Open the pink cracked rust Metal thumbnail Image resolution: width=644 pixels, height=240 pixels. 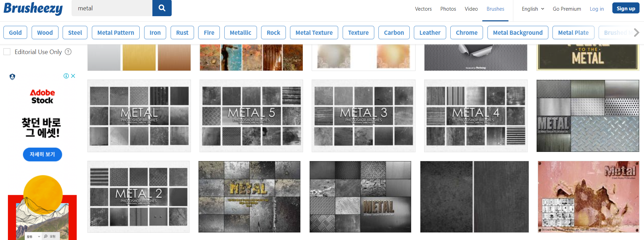(x=589, y=197)
